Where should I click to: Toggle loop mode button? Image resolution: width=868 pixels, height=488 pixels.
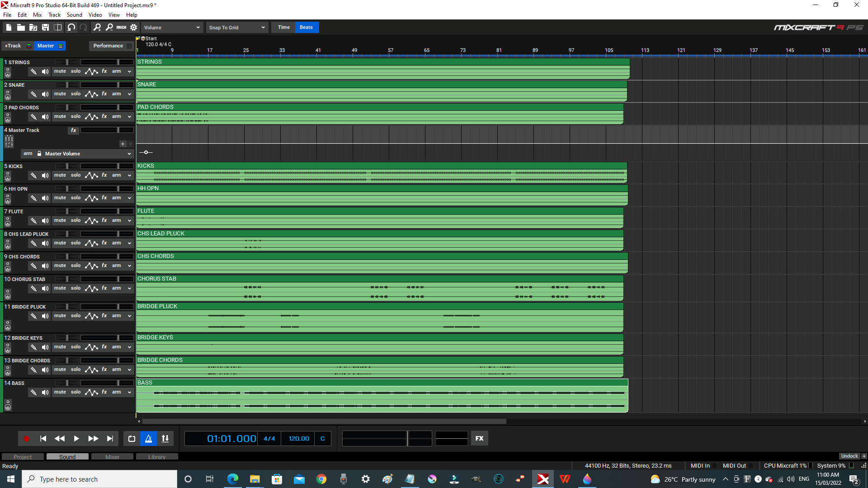[132, 439]
